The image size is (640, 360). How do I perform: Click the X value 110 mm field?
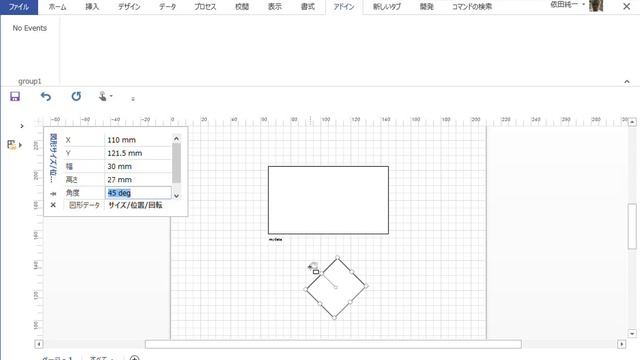tap(138, 140)
